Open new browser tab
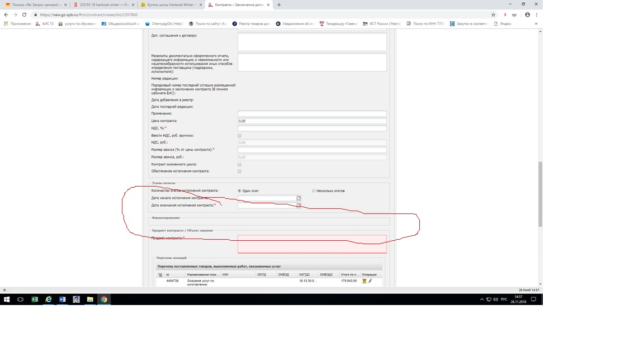The width and height of the screenshot is (644, 362). pos(279,5)
